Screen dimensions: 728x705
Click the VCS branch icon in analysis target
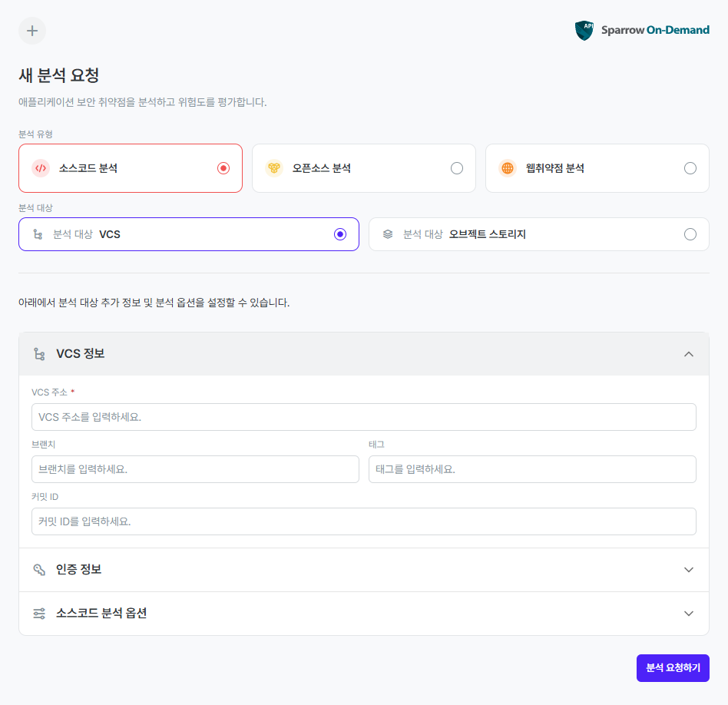[38, 234]
